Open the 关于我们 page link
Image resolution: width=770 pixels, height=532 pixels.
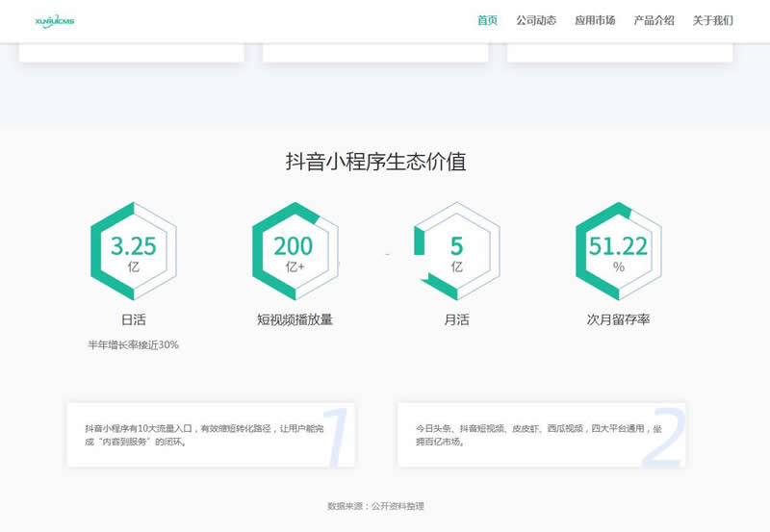tap(712, 20)
